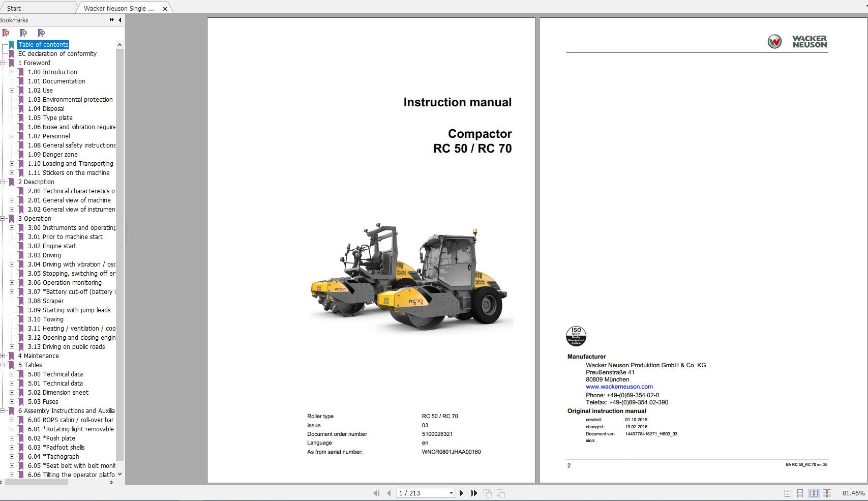The width and height of the screenshot is (868, 501).
Task: Expand the 1.00 Introduction bookmark
Action: (x=12, y=72)
